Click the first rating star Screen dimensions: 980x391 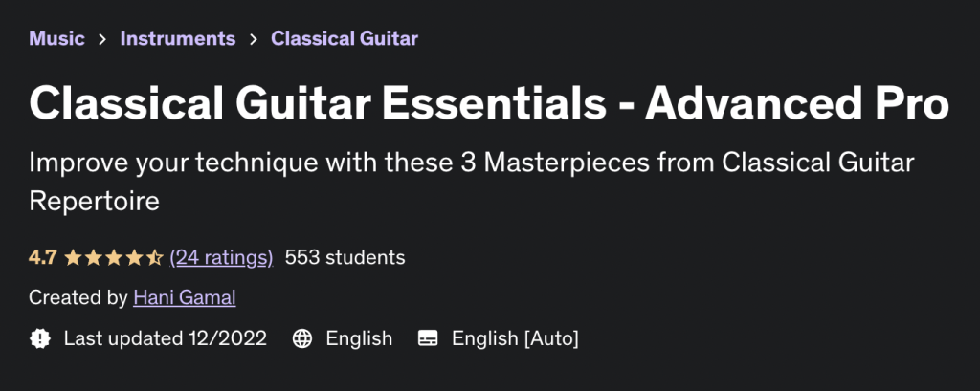click(x=71, y=257)
